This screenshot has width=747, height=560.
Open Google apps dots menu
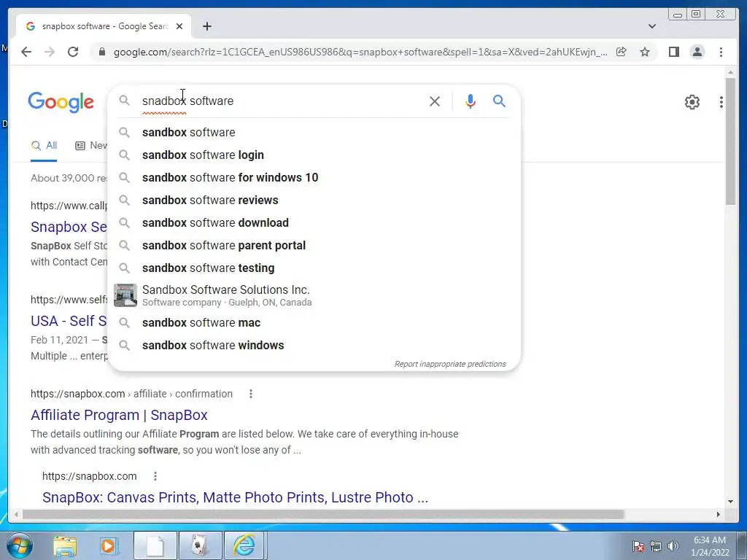pos(721,102)
